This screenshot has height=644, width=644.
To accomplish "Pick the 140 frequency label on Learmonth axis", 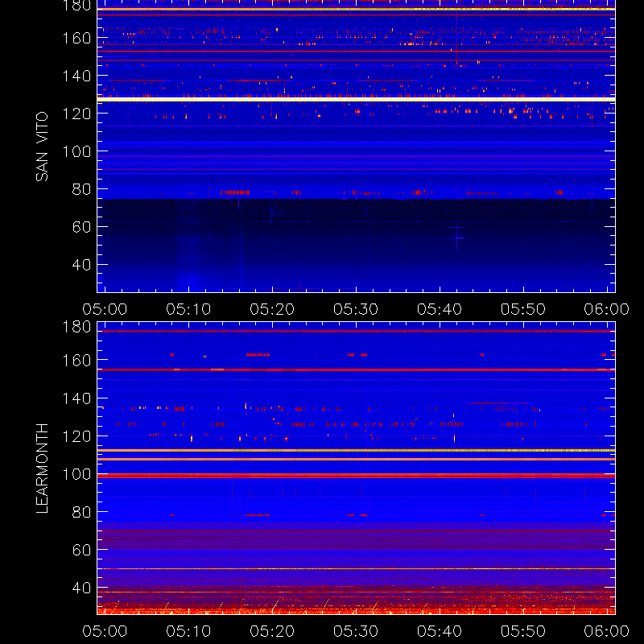I will point(76,398).
